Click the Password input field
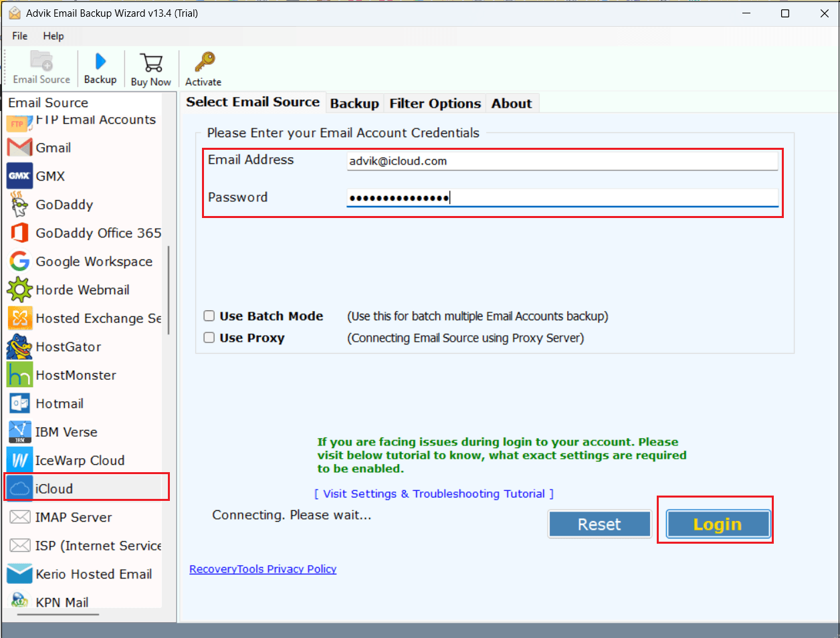The width and height of the screenshot is (840, 638). tap(562, 198)
